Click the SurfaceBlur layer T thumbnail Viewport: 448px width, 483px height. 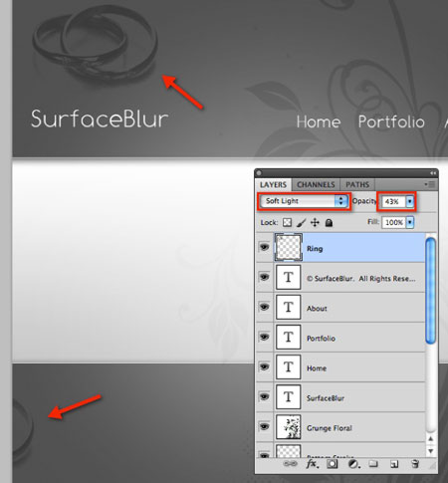(x=289, y=396)
